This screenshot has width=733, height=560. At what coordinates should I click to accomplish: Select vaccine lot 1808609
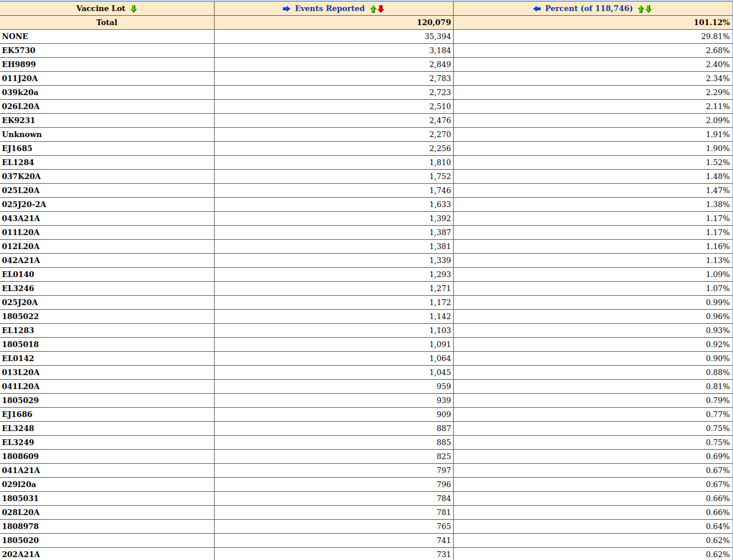click(x=20, y=456)
